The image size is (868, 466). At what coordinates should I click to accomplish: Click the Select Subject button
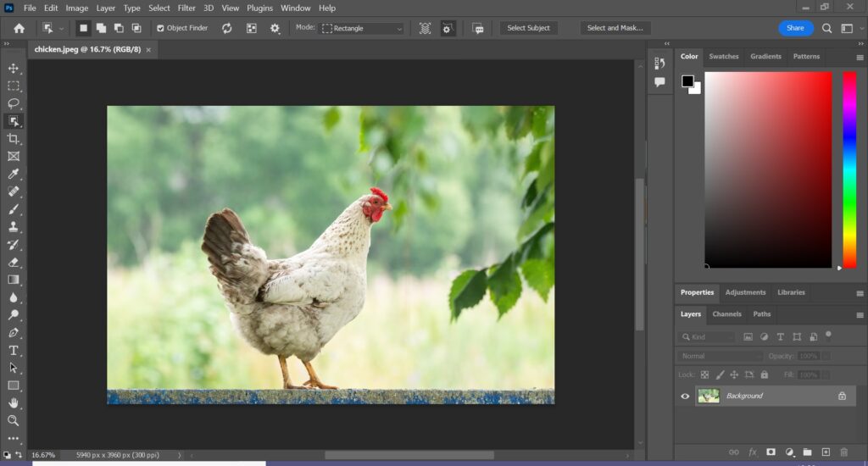click(528, 28)
